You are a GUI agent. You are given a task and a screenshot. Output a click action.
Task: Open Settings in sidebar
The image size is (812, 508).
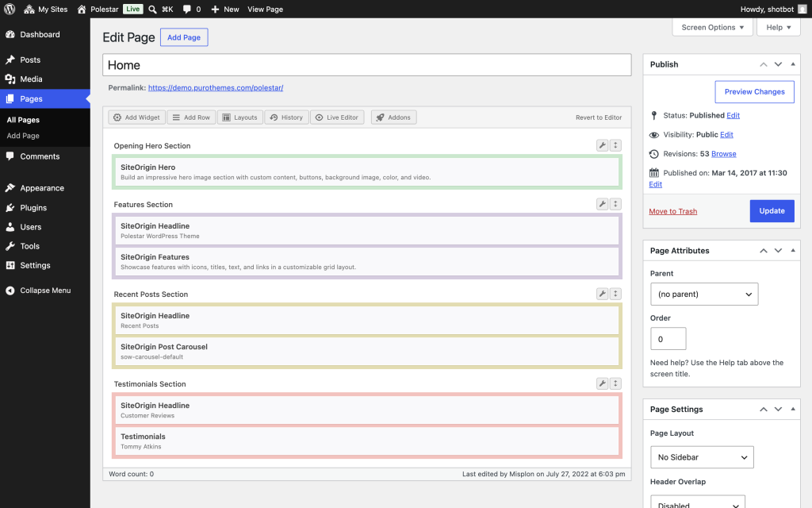45,265
